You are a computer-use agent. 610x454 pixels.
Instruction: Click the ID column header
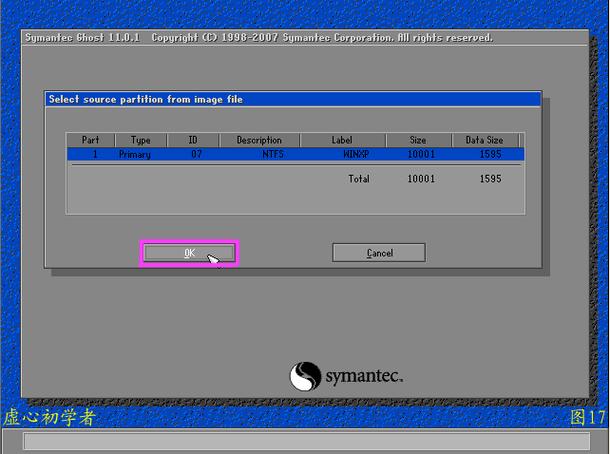point(193,140)
